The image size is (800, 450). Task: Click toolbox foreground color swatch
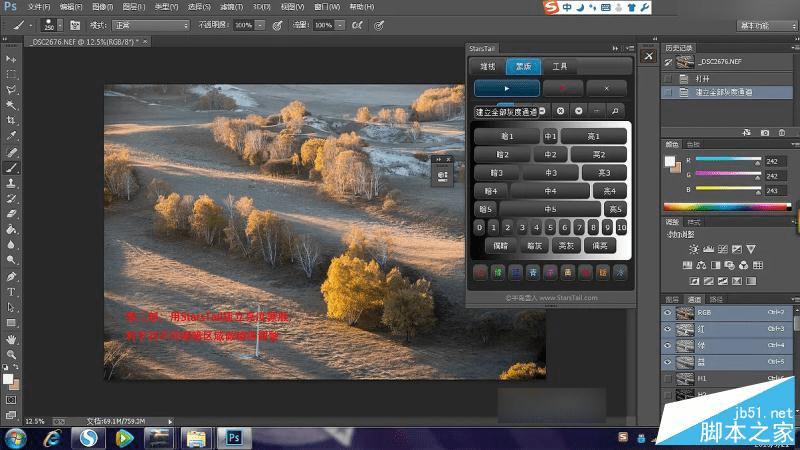pos(7,379)
